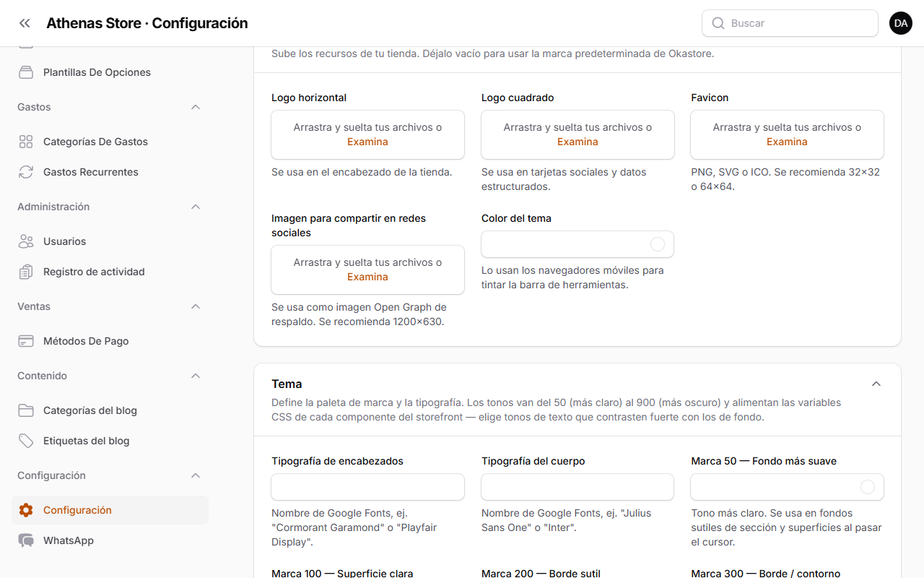Click Registro de actividad clipboard icon
The height and width of the screenshot is (578, 924).
point(26,272)
